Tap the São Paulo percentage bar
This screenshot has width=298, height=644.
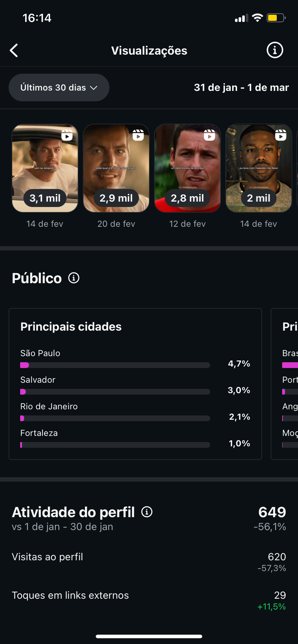(x=115, y=365)
